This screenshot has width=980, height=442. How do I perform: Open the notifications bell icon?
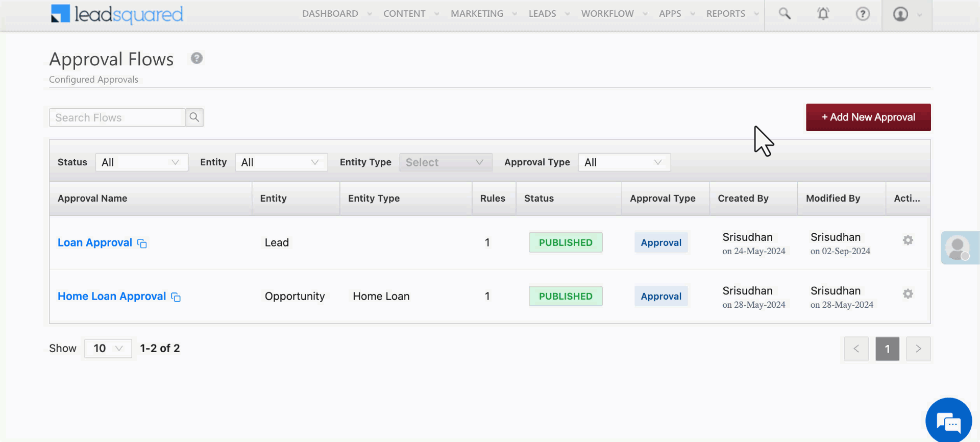coord(823,14)
